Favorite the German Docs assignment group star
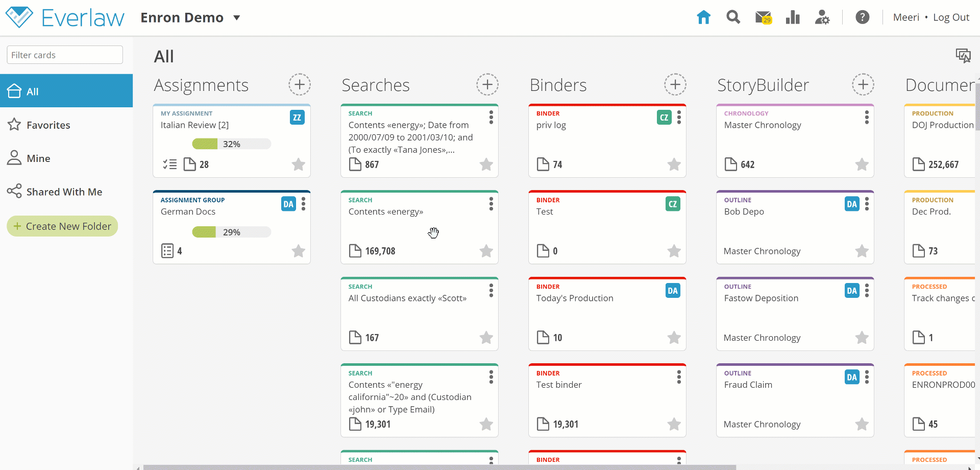 click(x=299, y=251)
